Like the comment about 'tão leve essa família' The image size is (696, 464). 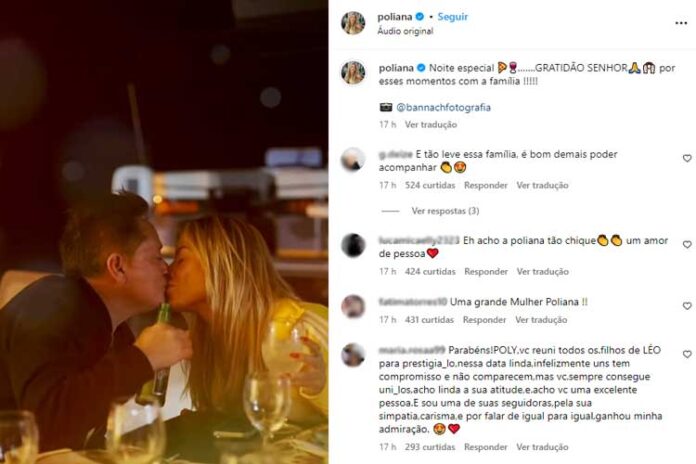(687, 158)
